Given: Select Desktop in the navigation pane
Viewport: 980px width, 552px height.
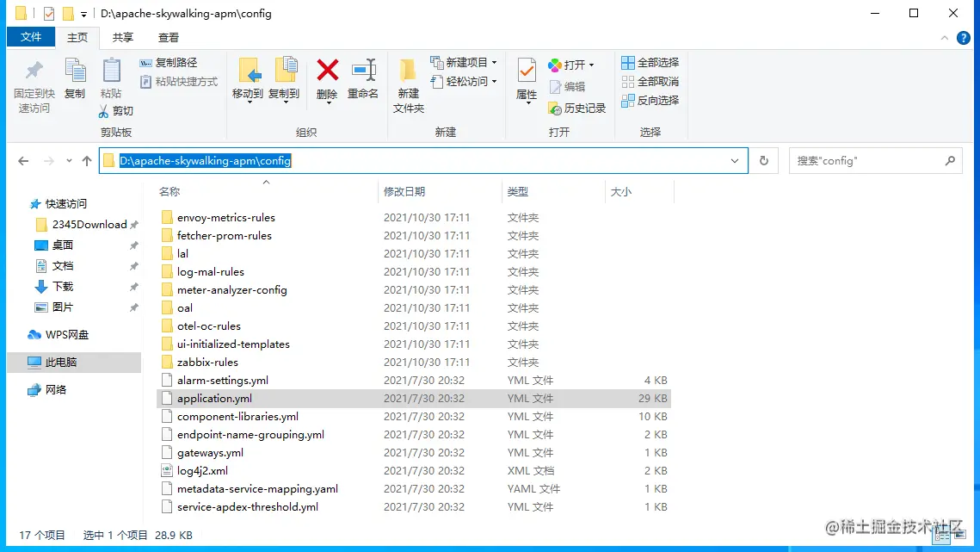Looking at the screenshot, I should (x=54, y=245).
